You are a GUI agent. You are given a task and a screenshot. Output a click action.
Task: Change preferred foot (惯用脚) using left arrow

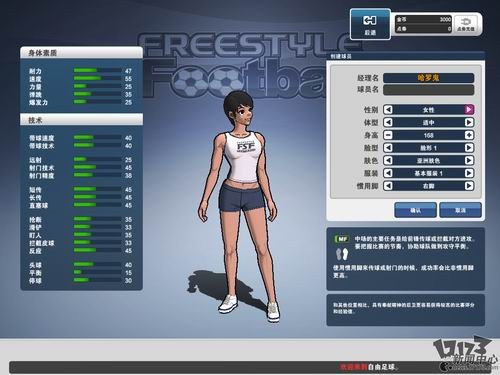388,186
